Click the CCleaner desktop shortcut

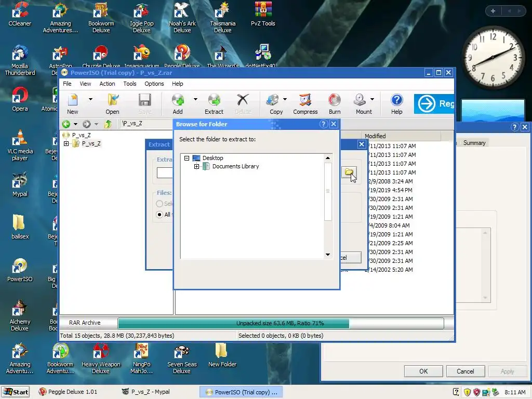click(20, 14)
